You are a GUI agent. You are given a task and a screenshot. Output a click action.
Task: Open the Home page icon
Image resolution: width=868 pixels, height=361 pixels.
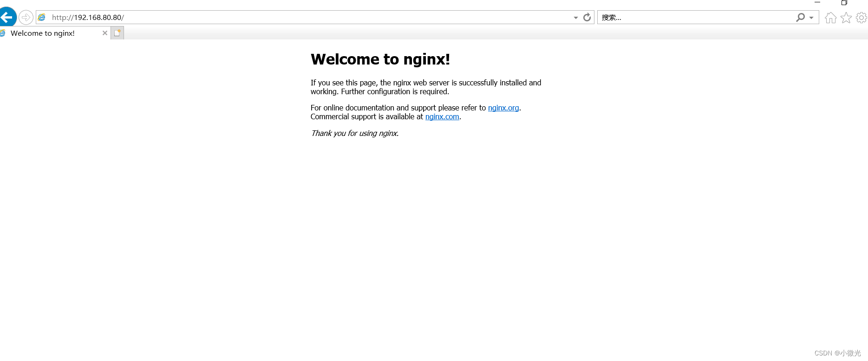click(x=831, y=18)
